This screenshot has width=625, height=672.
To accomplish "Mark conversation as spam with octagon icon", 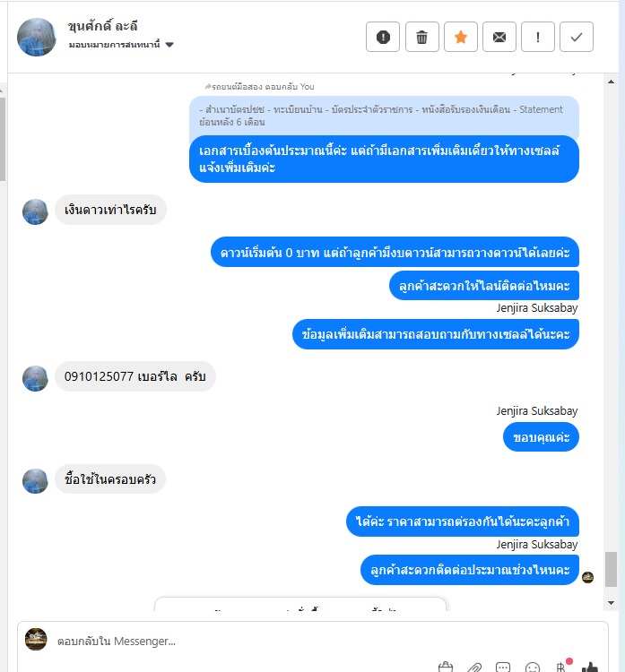I will click(x=383, y=37).
